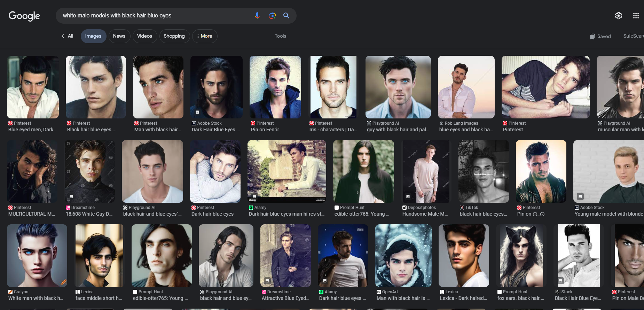The width and height of the screenshot is (644, 310).
Task: Select the Shopping filter
Action: coord(174,36)
